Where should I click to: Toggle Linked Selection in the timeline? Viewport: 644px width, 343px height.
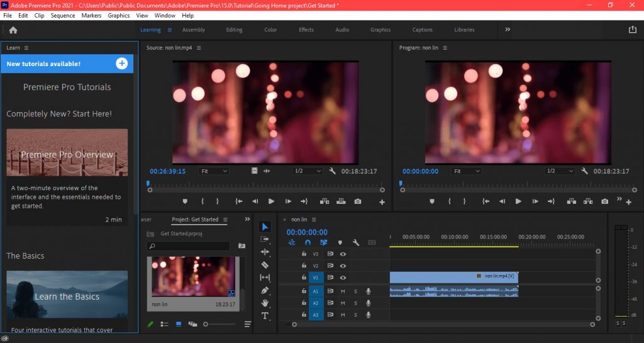pos(324,243)
